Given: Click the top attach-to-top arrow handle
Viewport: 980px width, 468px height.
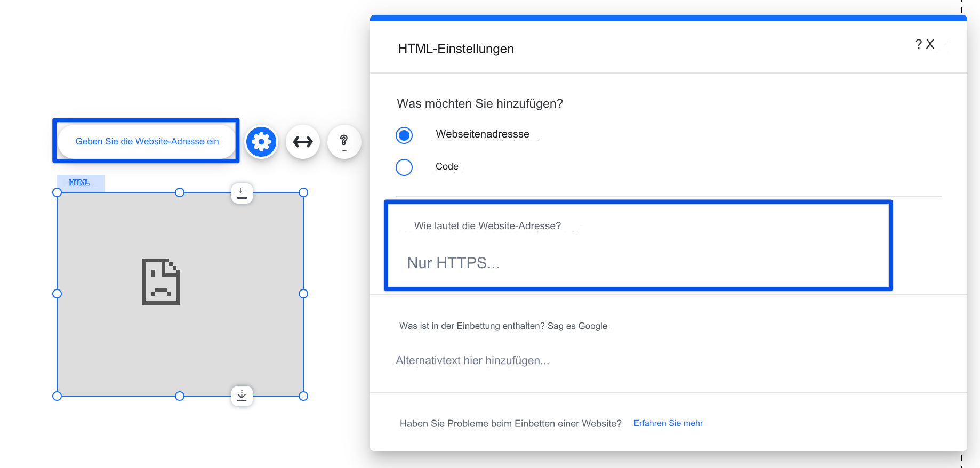Looking at the screenshot, I should [242, 193].
